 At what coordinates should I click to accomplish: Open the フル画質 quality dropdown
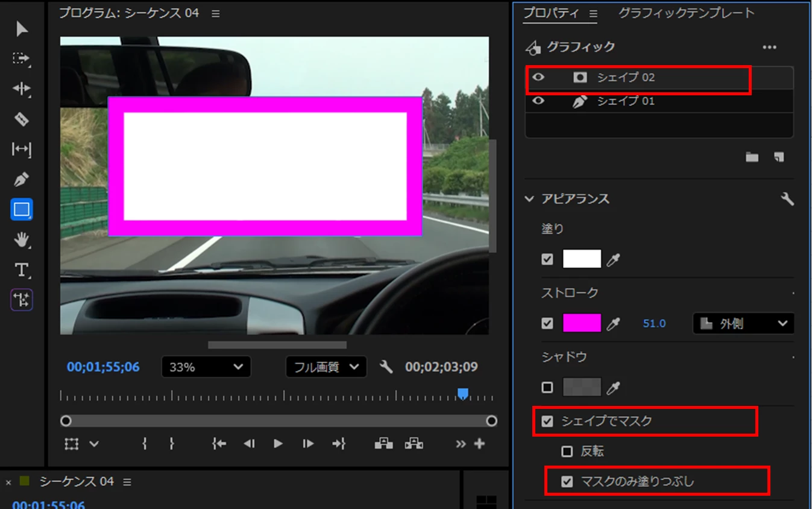pyautogui.click(x=326, y=367)
